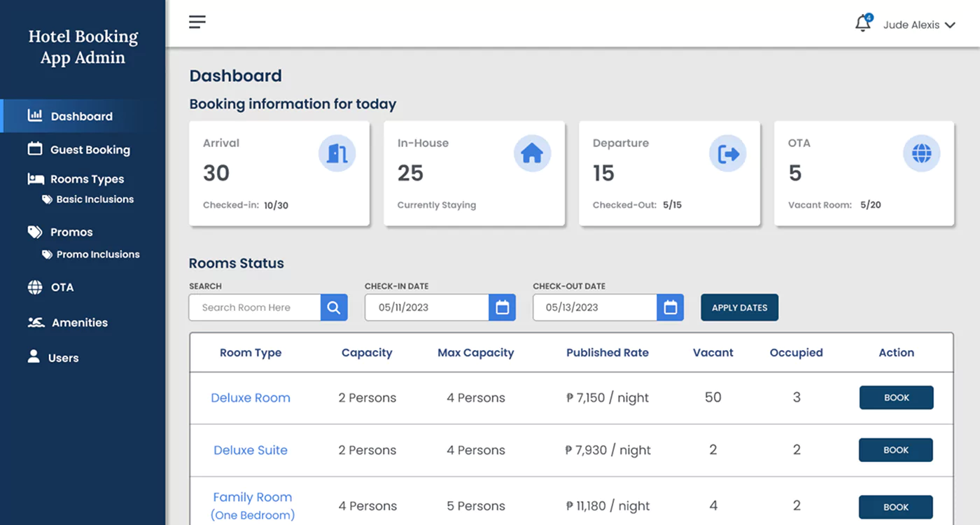Open the Deluxe Room details link
The height and width of the screenshot is (525, 980).
(251, 398)
